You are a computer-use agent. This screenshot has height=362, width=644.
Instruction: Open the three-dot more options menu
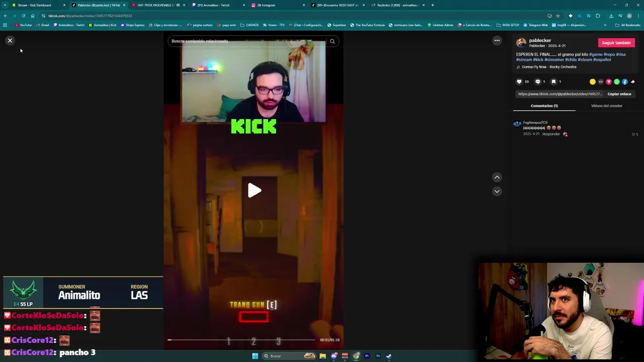point(497,40)
